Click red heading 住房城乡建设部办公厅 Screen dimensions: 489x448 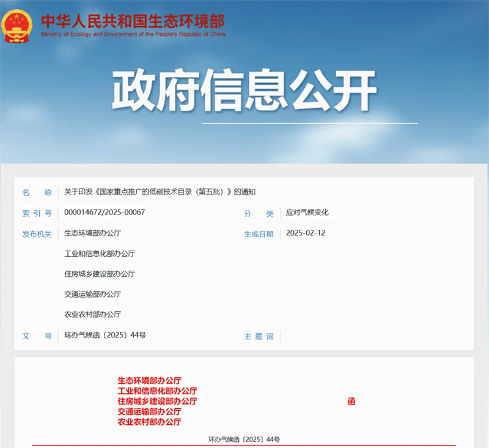coord(157,401)
